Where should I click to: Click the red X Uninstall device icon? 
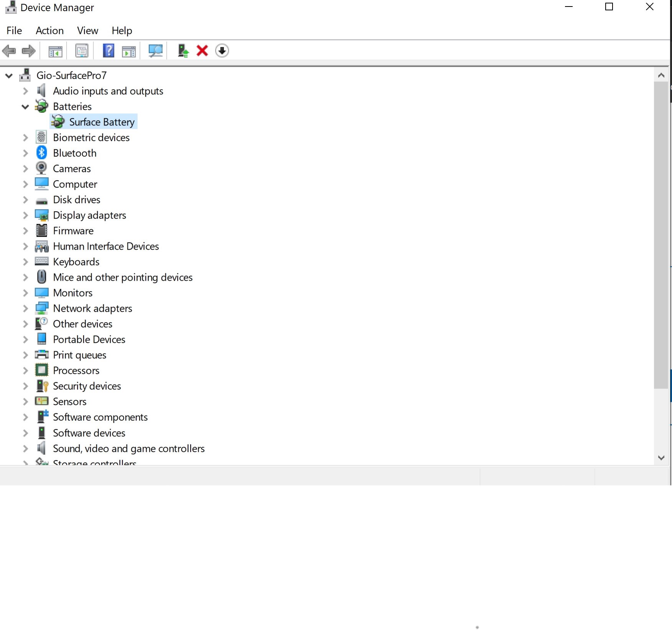pyautogui.click(x=202, y=51)
